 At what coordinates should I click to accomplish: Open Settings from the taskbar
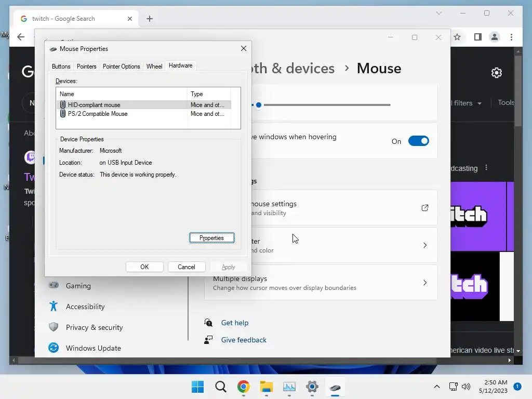pos(312,387)
